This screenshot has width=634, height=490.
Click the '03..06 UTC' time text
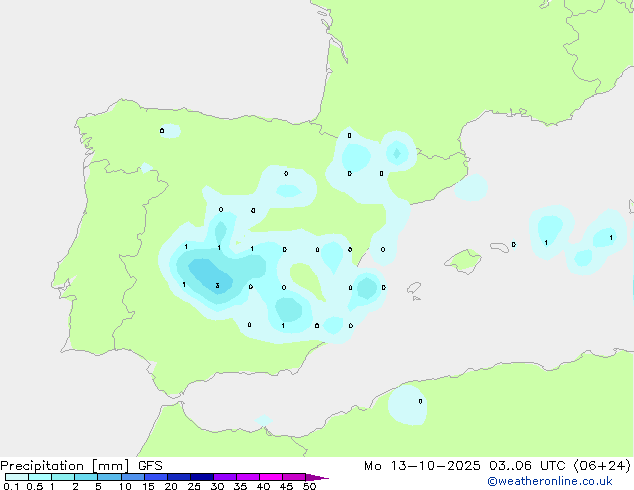click(x=527, y=466)
